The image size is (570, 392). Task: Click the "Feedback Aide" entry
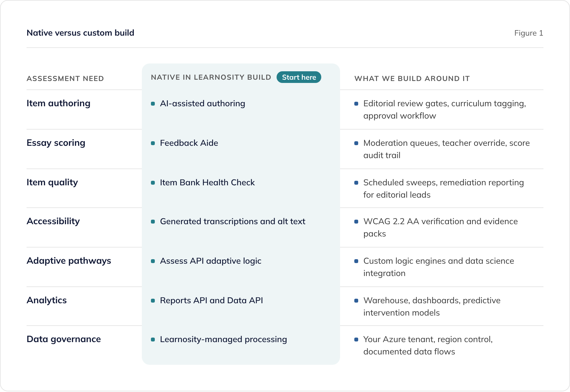189,143
